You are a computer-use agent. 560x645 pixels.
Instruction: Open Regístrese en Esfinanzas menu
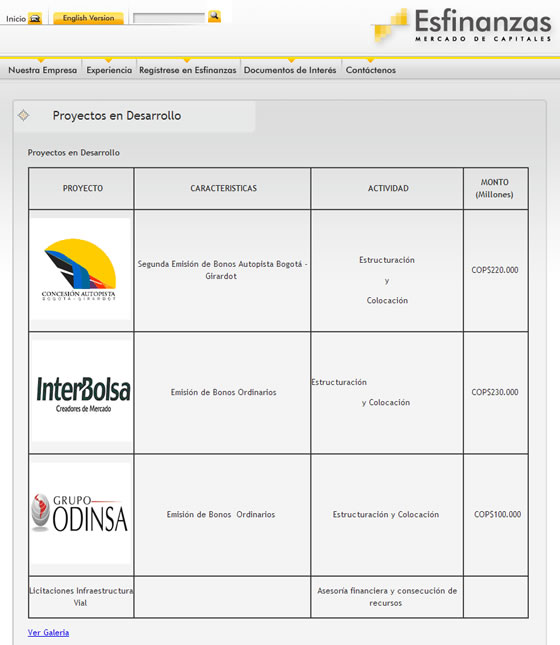point(188,70)
